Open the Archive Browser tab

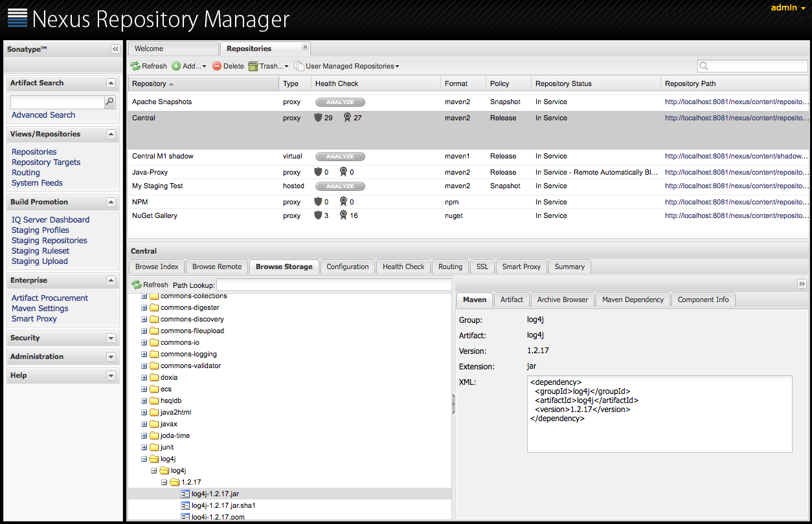(x=563, y=300)
